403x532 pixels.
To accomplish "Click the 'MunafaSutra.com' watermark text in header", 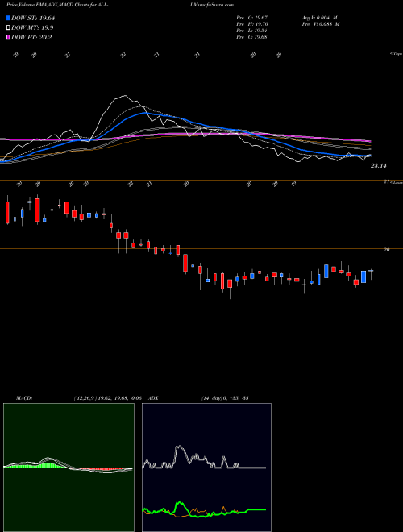I will pos(214,5).
